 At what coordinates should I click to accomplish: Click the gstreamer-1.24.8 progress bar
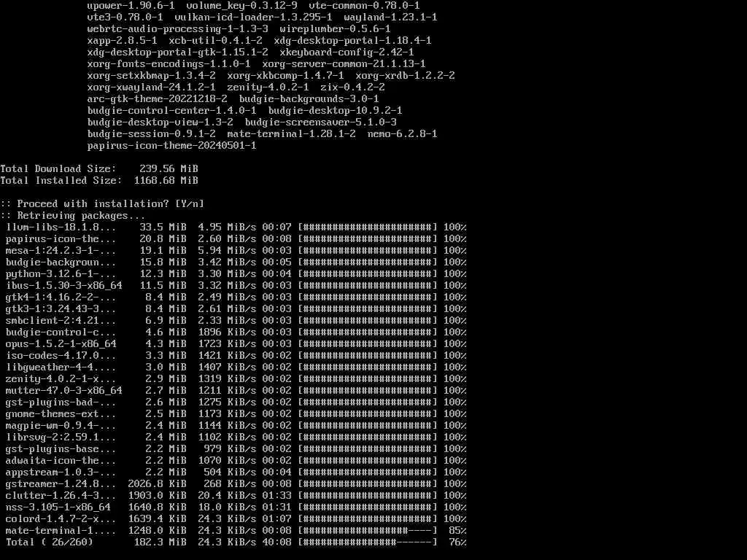pos(368,484)
